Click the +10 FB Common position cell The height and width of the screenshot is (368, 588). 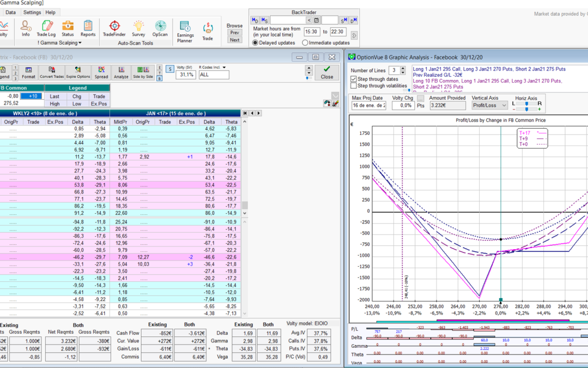[32, 96]
